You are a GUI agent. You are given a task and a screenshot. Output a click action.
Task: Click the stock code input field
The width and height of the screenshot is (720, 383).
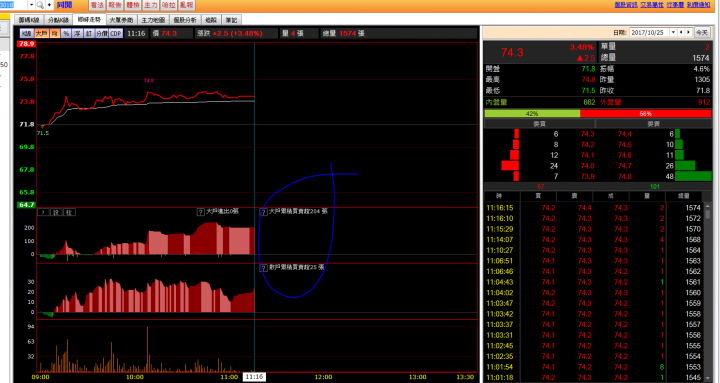14,5
